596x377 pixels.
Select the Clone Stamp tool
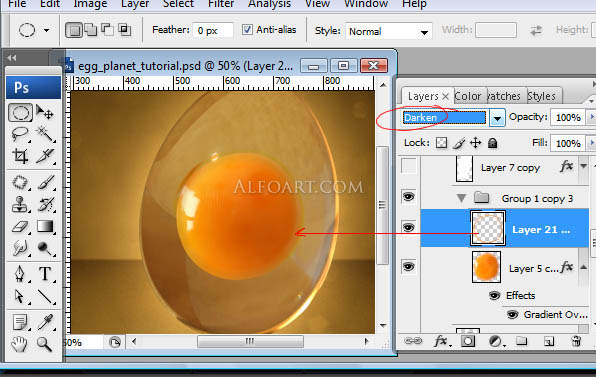(20, 204)
